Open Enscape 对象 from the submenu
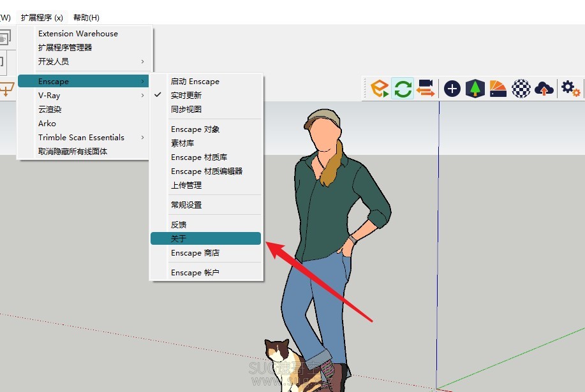The height and width of the screenshot is (392, 585). (205, 129)
